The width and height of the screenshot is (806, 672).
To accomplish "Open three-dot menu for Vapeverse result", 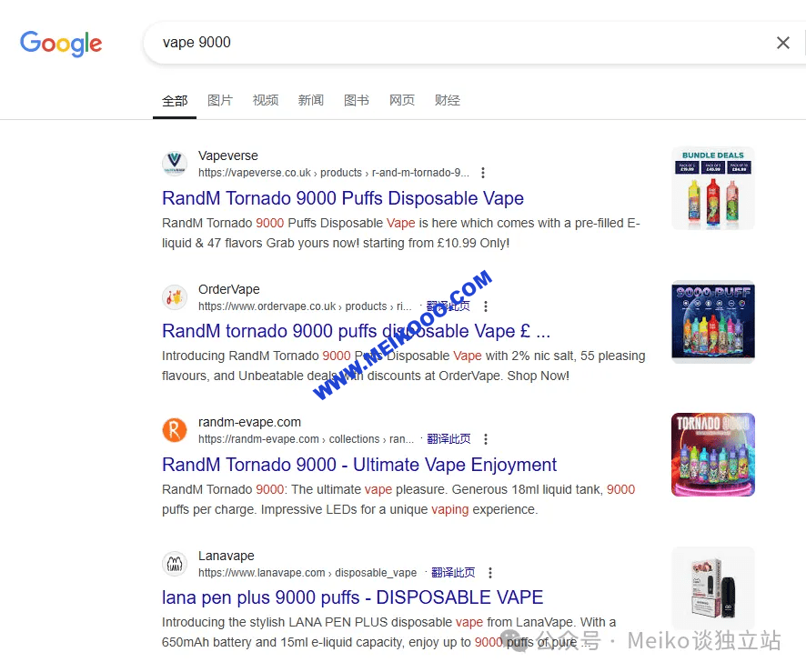I will [483, 173].
